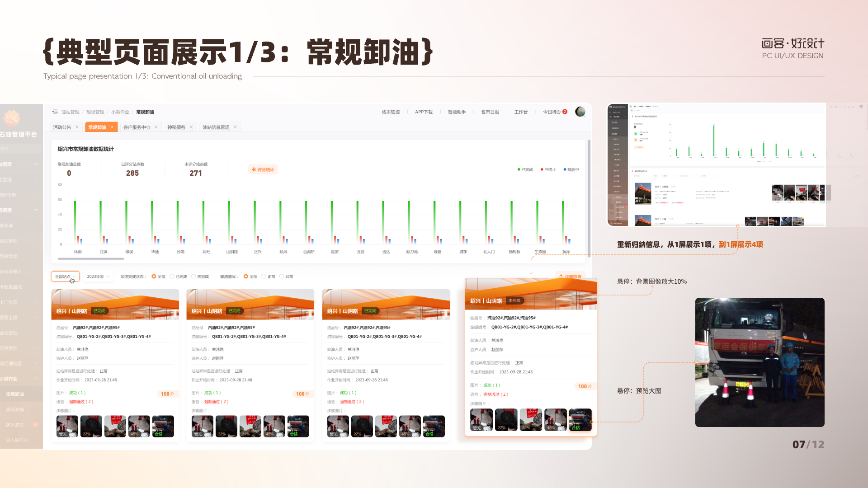Click the 小微作业 breadcrumb link

click(x=120, y=112)
